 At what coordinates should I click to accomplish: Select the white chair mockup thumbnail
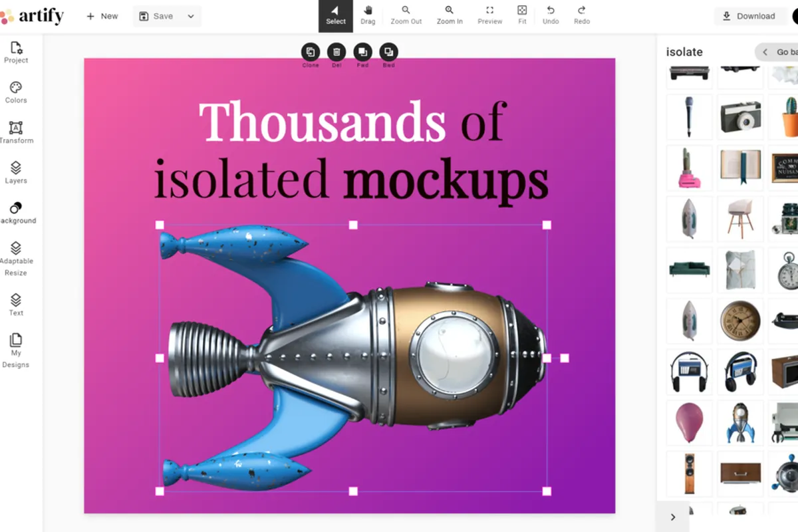pyautogui.click(x=740, y=219)
